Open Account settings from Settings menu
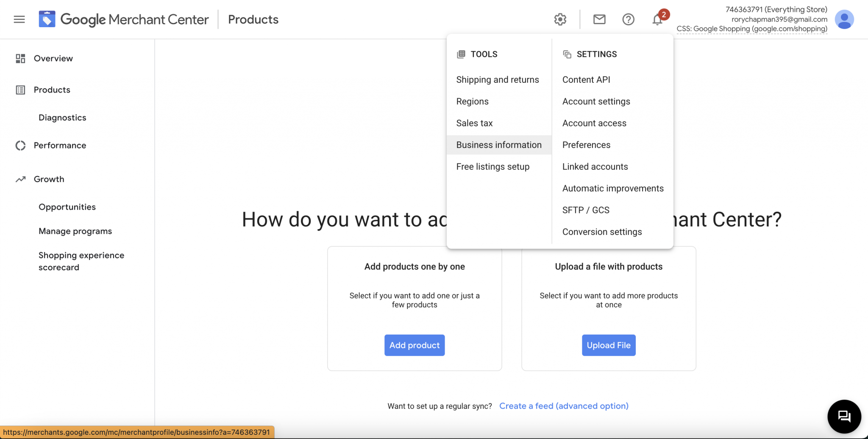Viewport: 868px width, 439px height. click(x=596, y=101)
